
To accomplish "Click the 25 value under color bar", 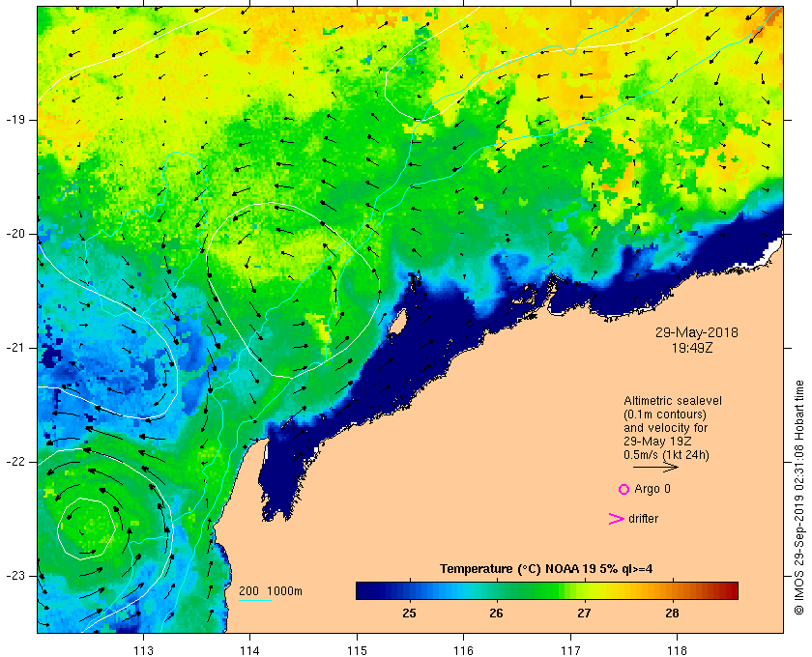I will (x=409, y=614).
